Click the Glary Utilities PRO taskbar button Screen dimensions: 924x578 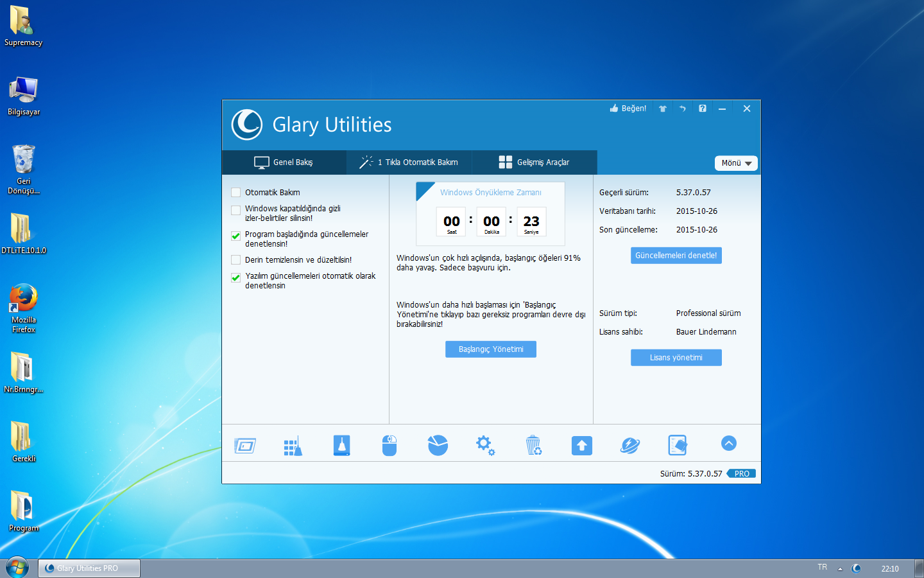[x=89, y=568]
